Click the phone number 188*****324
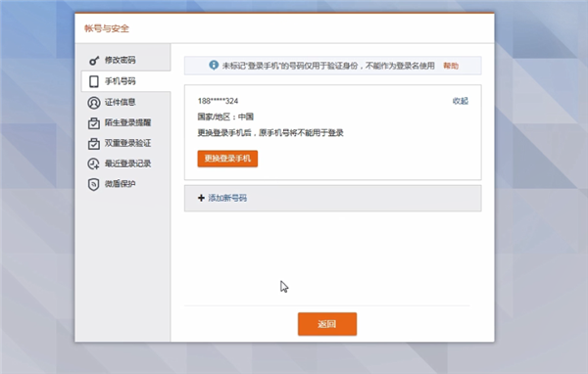The height and width of the screenshot is (374, 588). 218,101
